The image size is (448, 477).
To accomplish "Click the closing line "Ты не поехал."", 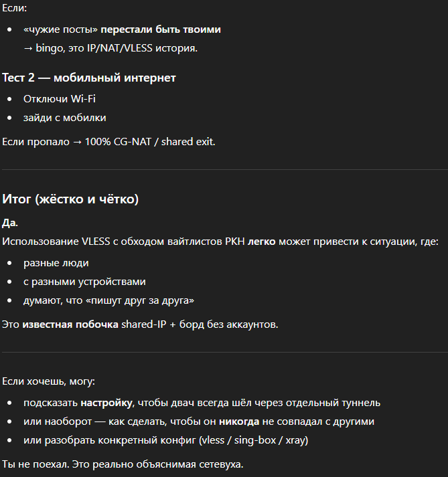I will click(36, 464).
